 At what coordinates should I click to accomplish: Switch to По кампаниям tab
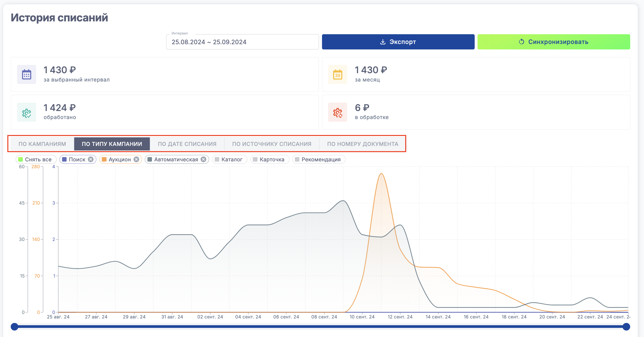pos(42,144)
